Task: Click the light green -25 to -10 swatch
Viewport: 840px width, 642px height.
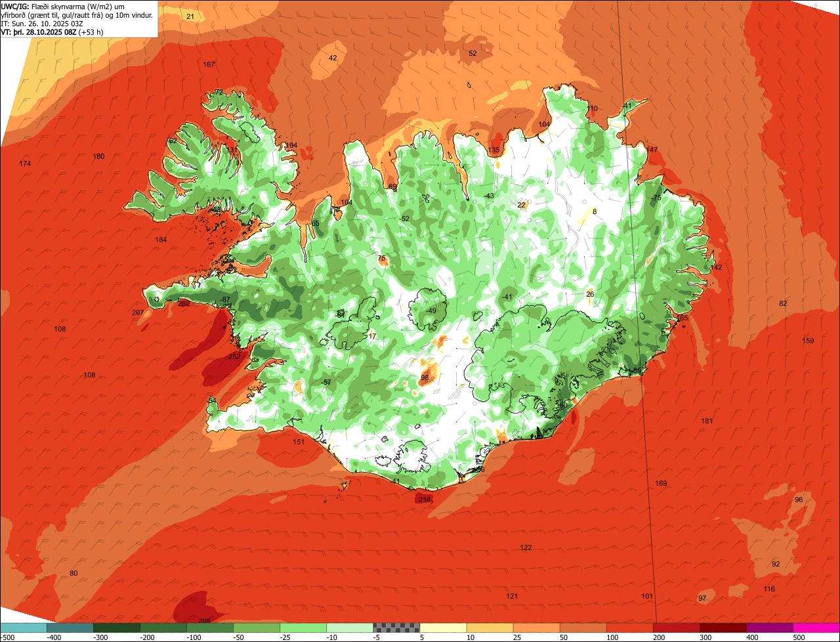Action: pos(303,628)
